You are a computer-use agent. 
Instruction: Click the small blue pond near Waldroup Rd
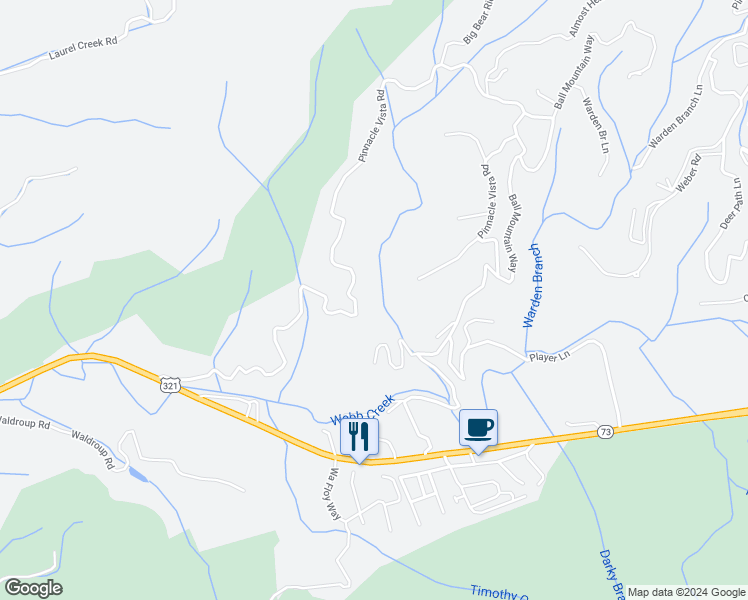click(x=138, y=475)
